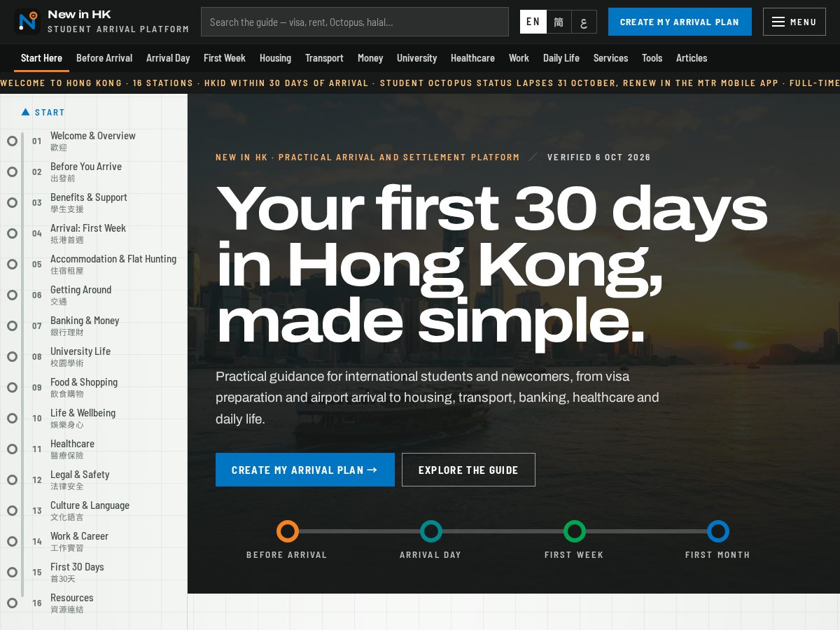Click station circle for Arrival: First Week

12,233
